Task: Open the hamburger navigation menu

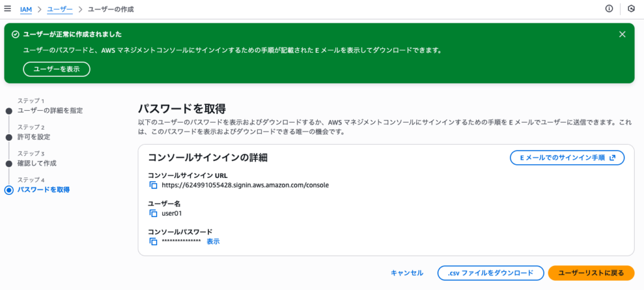Action: click(8, 9)
